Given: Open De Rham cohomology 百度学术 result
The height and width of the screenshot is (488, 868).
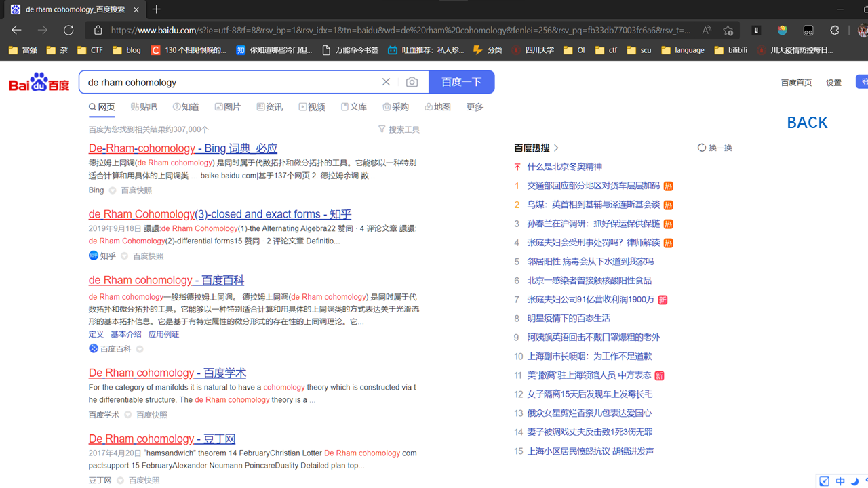Looking at the screenshot, I should point(167,373).
